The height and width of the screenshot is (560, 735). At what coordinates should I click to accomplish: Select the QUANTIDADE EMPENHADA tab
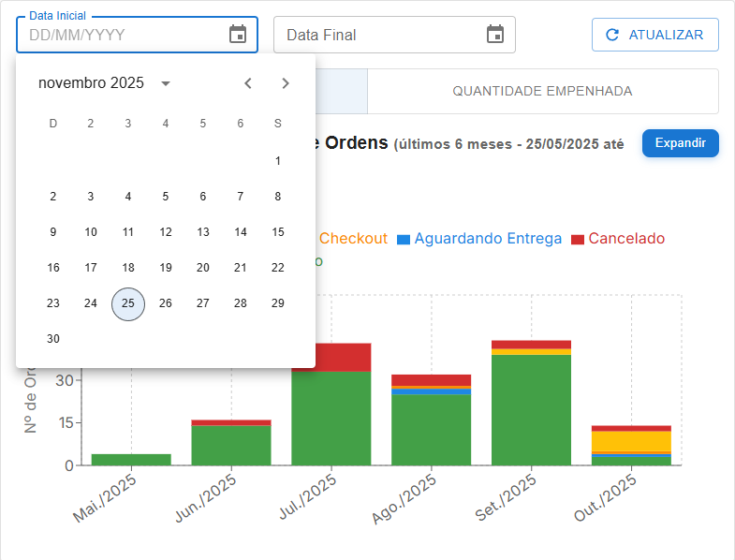[x=542, y=91]
